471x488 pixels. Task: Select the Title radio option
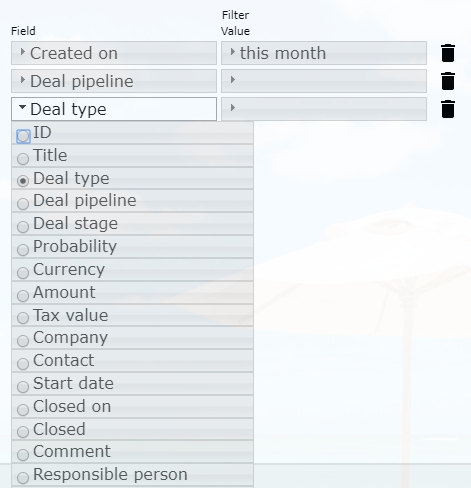tap(23, 159)
